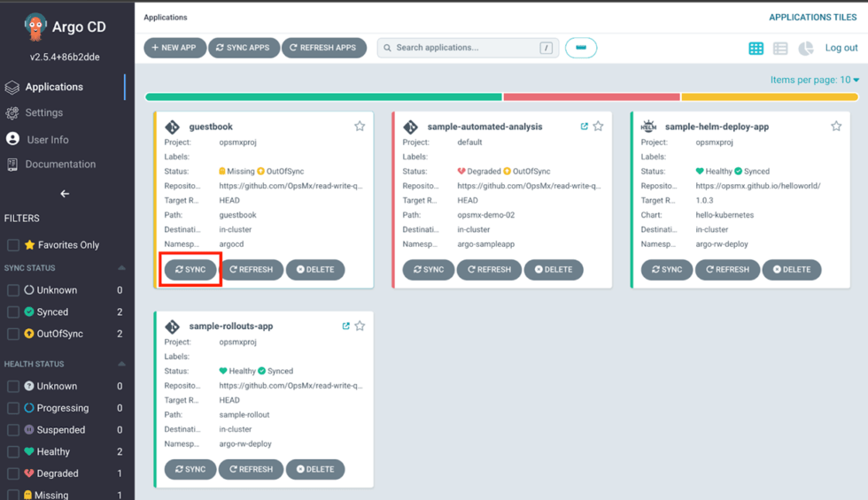Screen dimensions: 868x500
Task: Click the slash shortcut hint in search
Action: click(x=546, y=48)
